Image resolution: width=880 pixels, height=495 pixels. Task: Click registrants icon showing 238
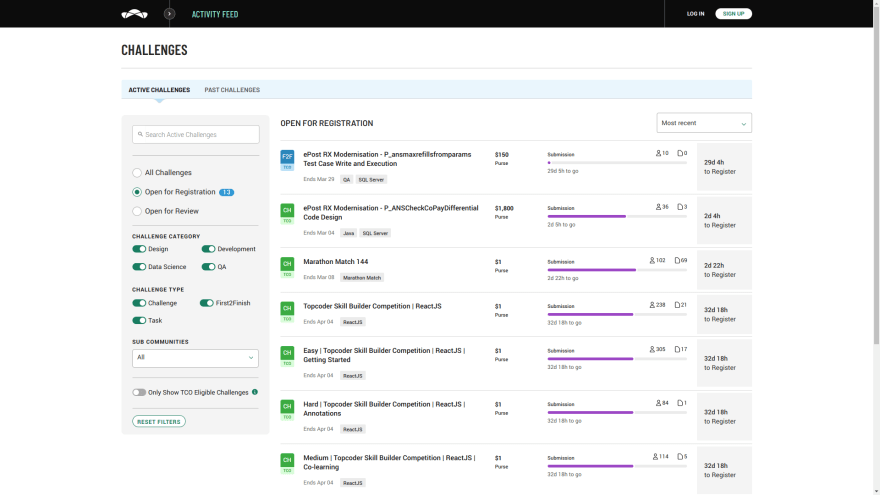click(x=652, y=305)
